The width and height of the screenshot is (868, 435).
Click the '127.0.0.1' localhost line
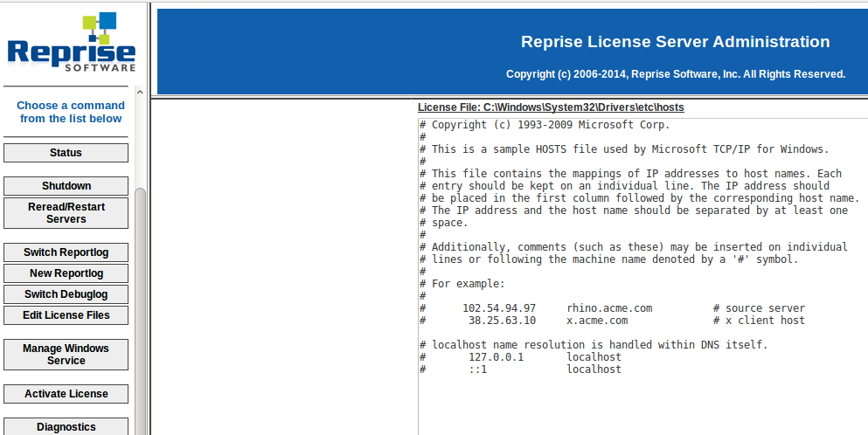tap(520, 357)
